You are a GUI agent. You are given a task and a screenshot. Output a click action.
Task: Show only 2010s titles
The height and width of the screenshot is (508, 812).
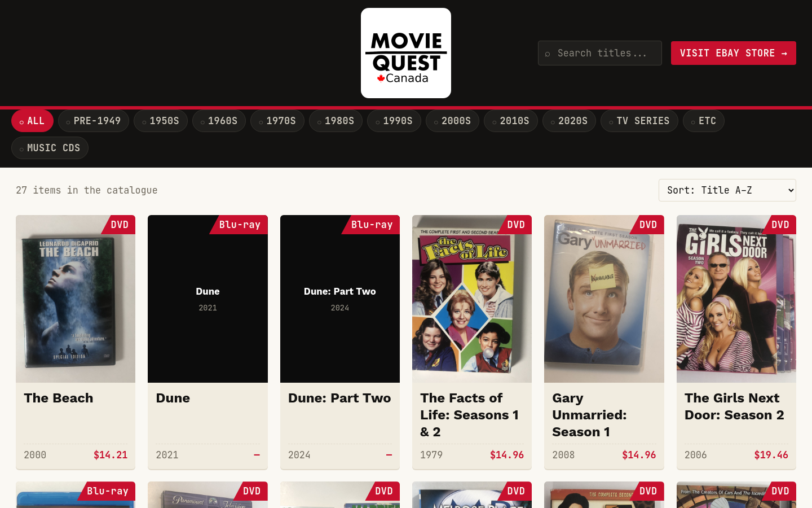(511, 121)
